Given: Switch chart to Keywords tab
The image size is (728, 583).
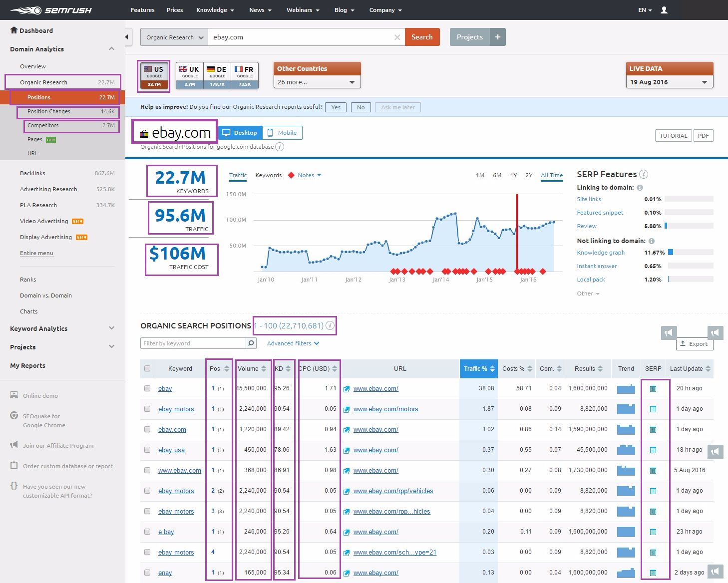Looking at the screenshot, I should (x=268, y=175).
